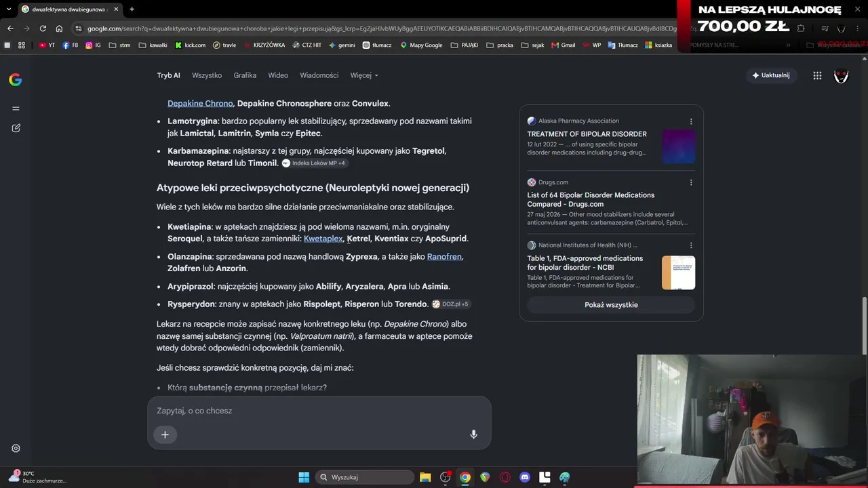This screenshot has width=868, height=488.
Task: Open the Mapy Google bookmark
Action: coord(421,45)
